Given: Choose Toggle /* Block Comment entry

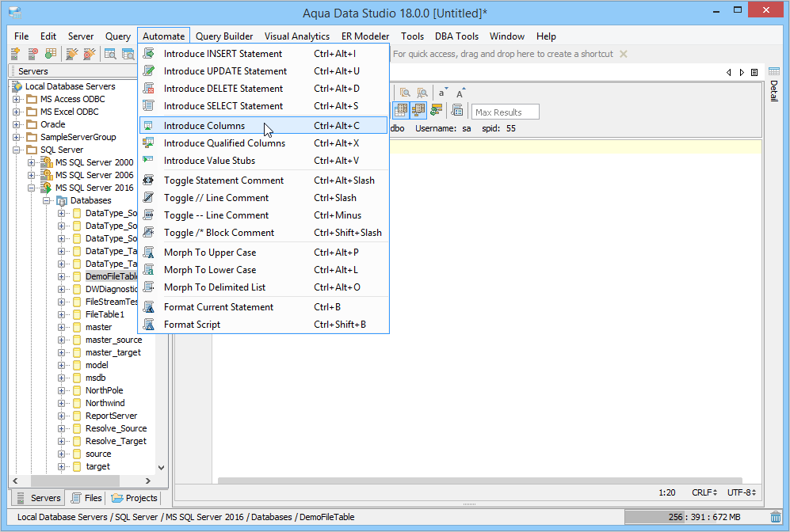Looking at the screenshot, I should [263, 233].
